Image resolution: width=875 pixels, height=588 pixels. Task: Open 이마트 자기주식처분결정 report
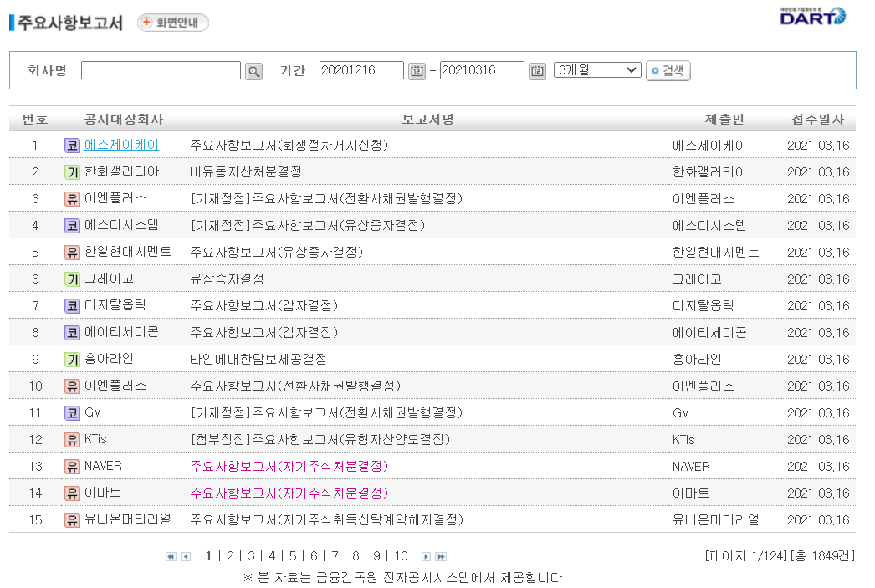[x=289, y=493]
